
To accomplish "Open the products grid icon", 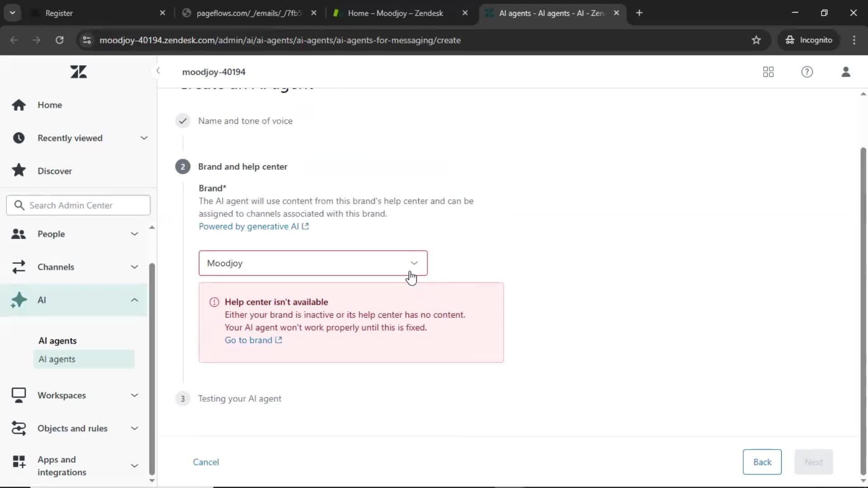I will tap(768, 72).
